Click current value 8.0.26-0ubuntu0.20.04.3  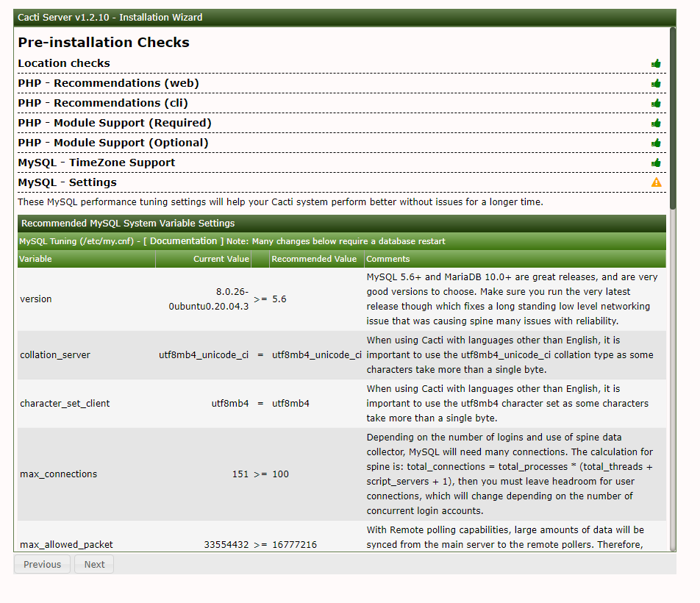click(x=209, y=299)
